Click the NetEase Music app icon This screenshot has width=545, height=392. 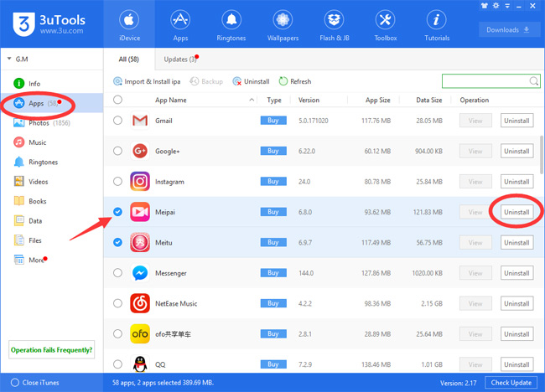(140, 303)
